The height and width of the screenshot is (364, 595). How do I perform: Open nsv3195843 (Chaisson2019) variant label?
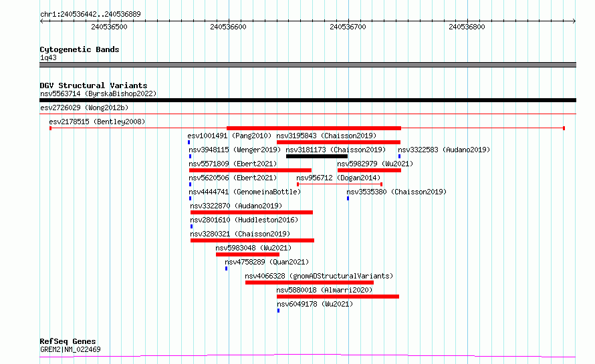(326, 136)
